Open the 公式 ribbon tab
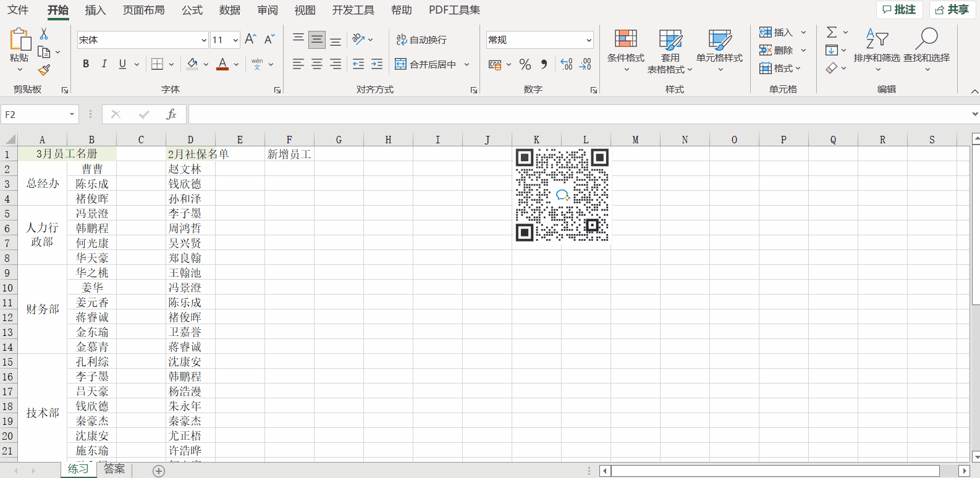This screenshot has width=980, height=478. pyautogui.click(x=192, y=10)
